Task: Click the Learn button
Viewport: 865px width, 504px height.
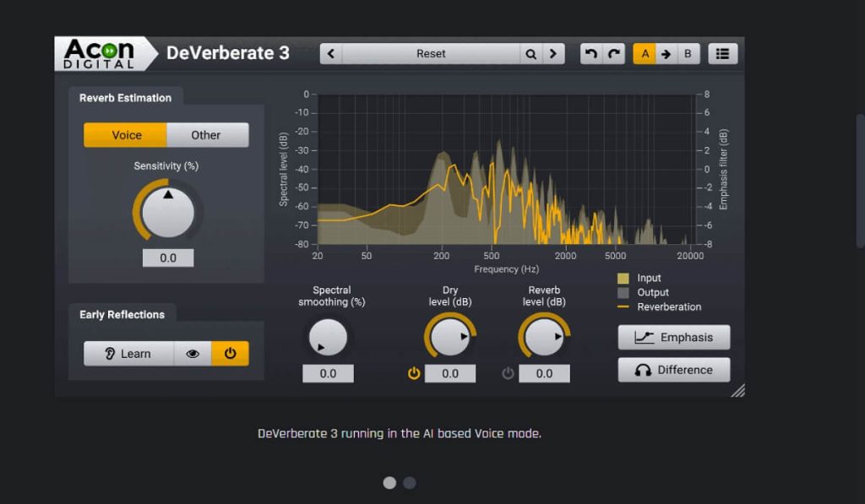Action: (128, 354)
